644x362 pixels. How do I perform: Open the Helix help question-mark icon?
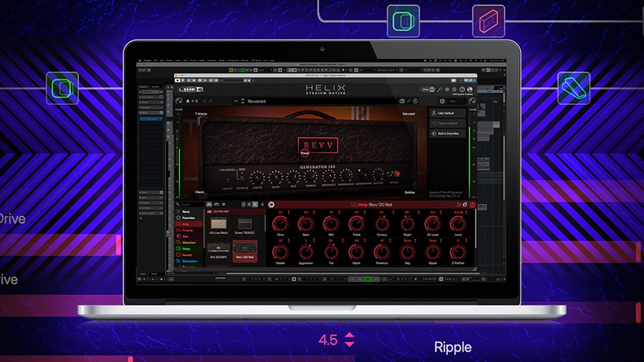[462, 90]
